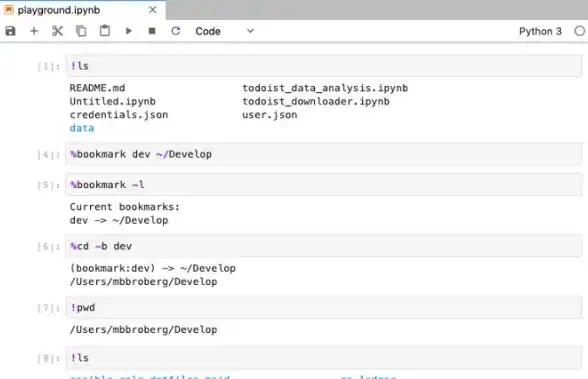Click the data folder name in output
Viewport: 588px width, 379px height.
click(82, 128)
